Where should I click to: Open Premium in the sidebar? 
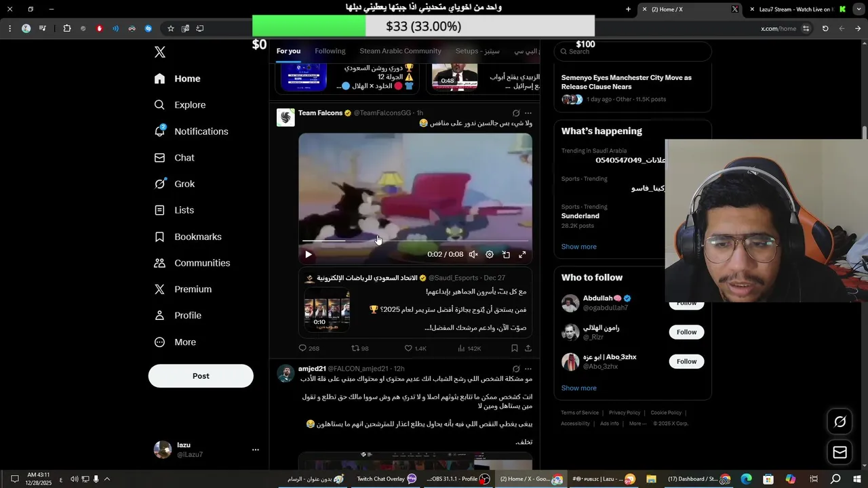point(183,289)
